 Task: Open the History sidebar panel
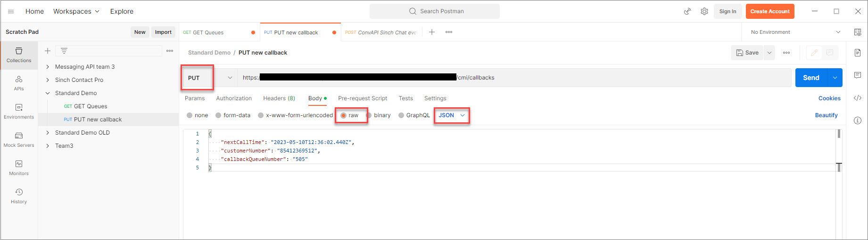(x=19, y=196)
